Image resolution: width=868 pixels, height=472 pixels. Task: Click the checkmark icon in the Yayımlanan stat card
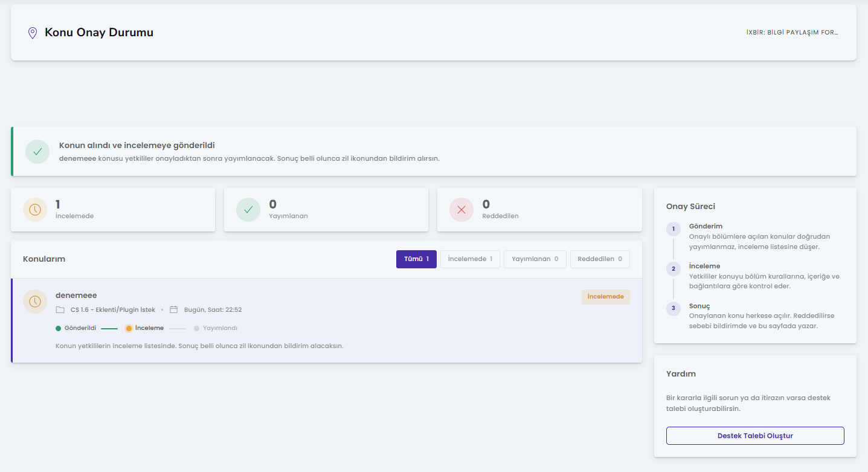pyautogui.click(x=248, y=210)
